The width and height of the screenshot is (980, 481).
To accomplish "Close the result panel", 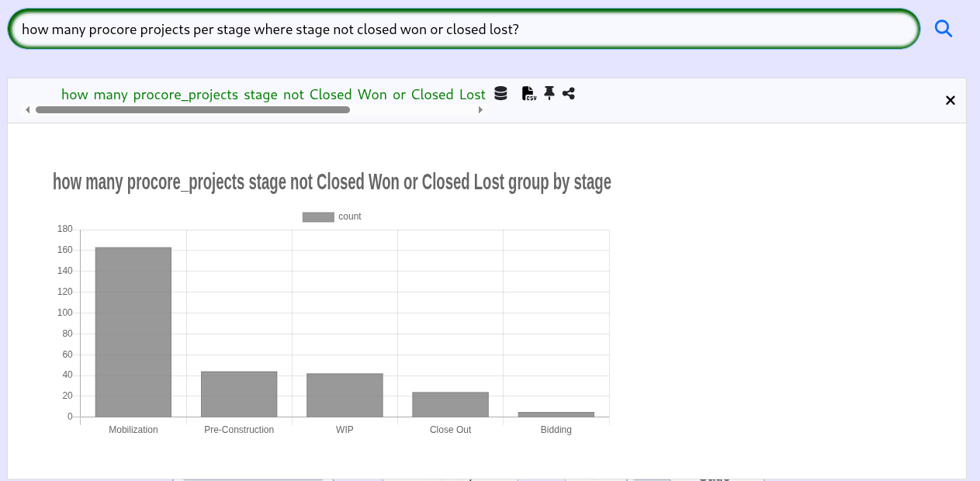I will (x=950, y=100).
